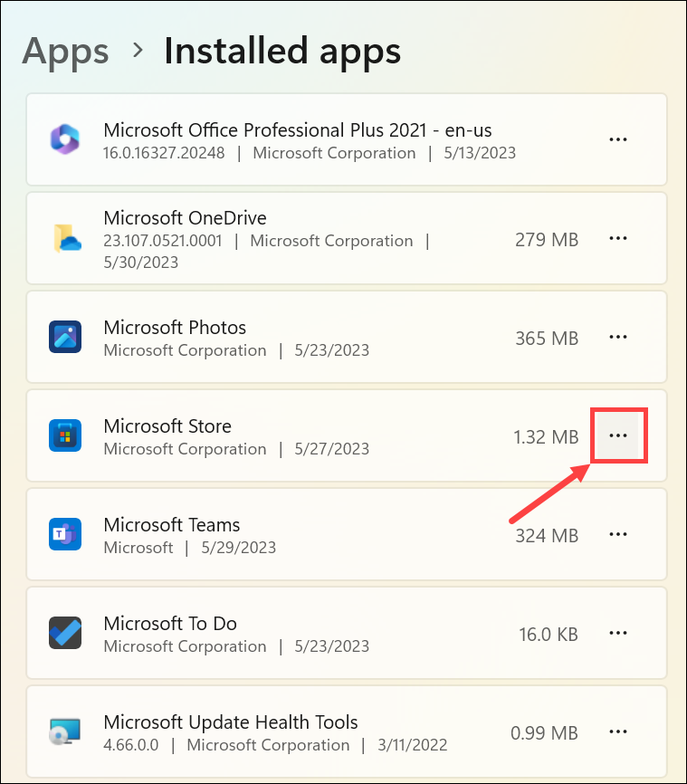
Task: Open the three-dot menu for Microsoft Office
Action: point(618,139)
